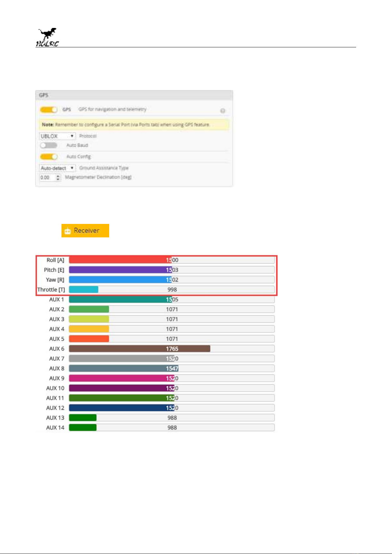The image size is (392, 554).
Task: Click the Yaw [R] channel bar
Action: (x=172, y=280)
